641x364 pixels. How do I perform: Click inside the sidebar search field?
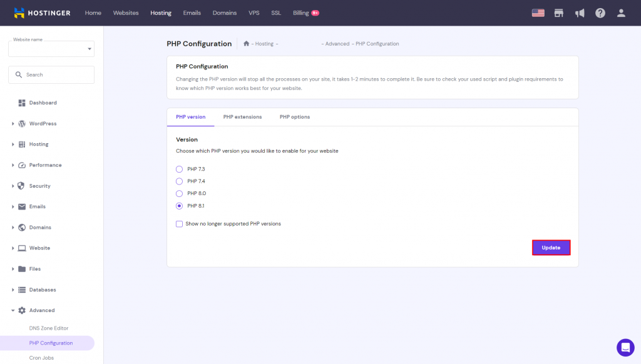pyautogui.click(x=51, y=74)
